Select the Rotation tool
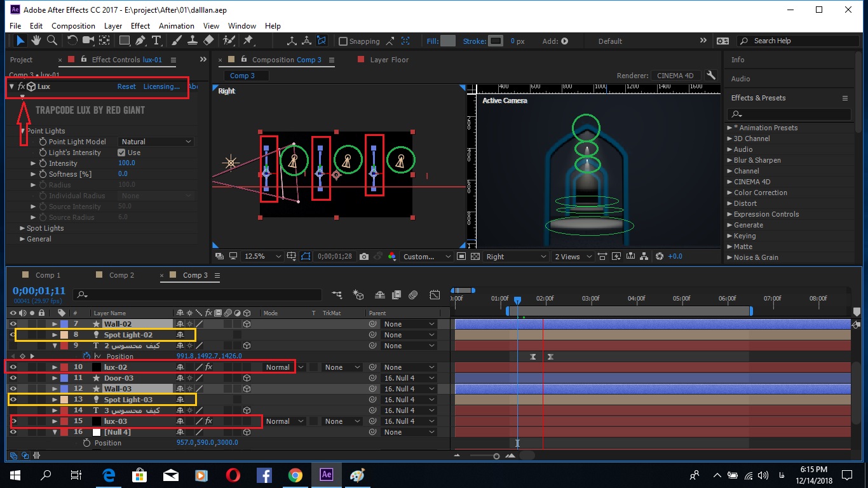Image resolution: width=868 pixels, height=488 pixels. pyautogui.click(x=72, y=41)
